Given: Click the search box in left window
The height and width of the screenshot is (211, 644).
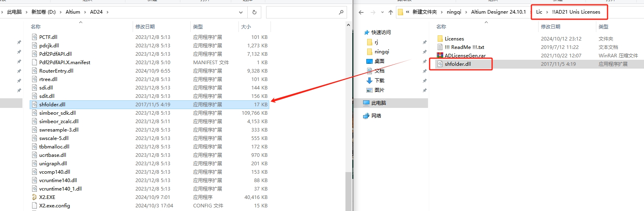Looking at the screenshot, I should point(301,12).
